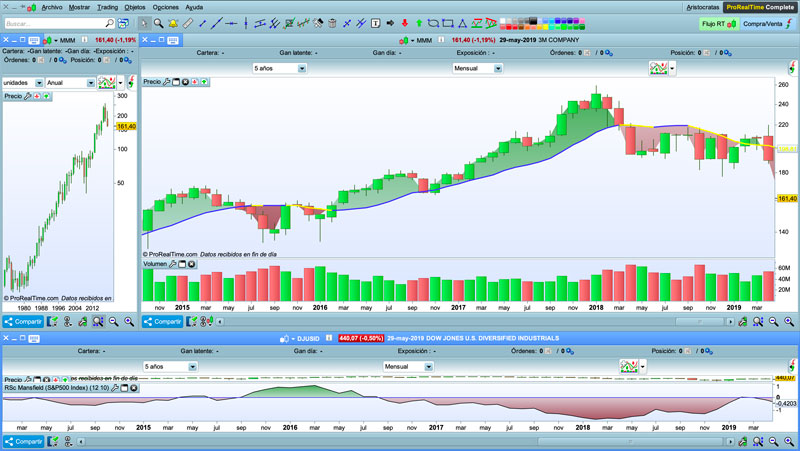
Task: Open the trash delete objects tool
Action: point(332,23)
